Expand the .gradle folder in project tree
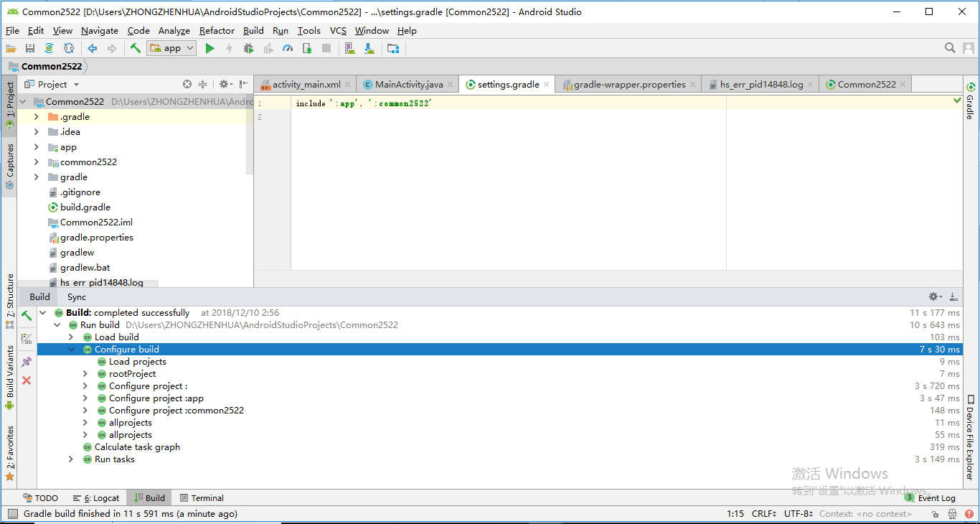 (x=37, y=116)
